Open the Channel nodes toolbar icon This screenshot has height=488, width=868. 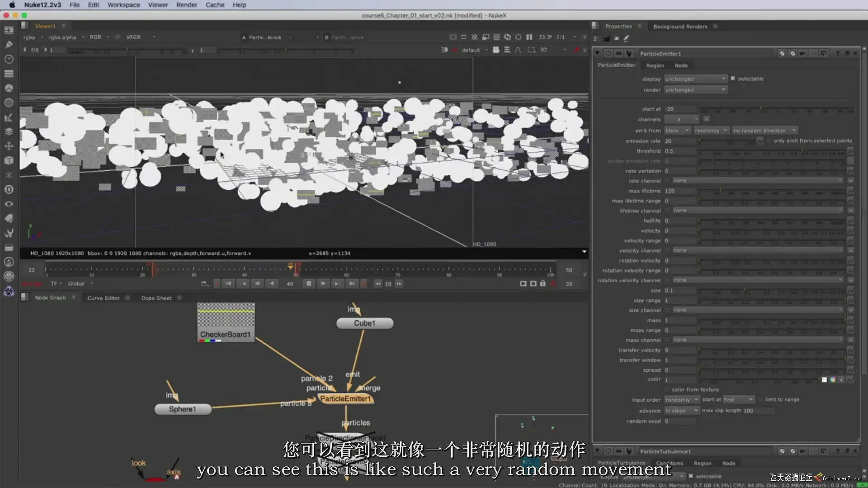(9, 74)
